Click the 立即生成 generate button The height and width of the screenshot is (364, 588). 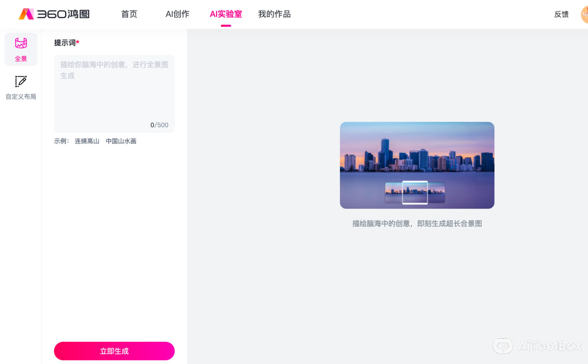pyautogui.click(x=114, y=351)
